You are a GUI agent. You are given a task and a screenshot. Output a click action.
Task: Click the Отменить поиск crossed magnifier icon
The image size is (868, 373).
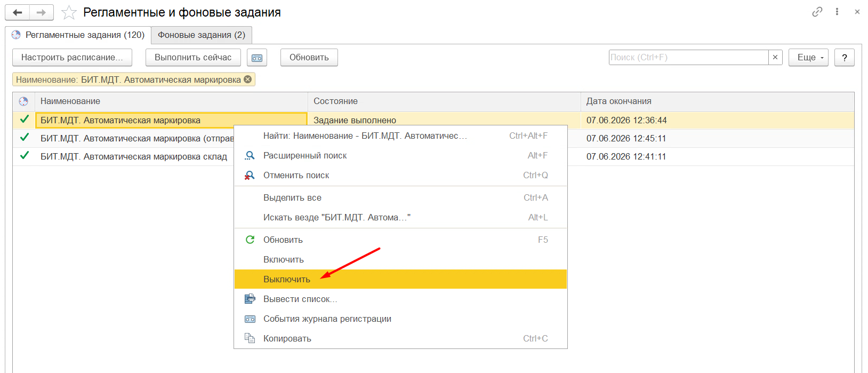point(250,176)
